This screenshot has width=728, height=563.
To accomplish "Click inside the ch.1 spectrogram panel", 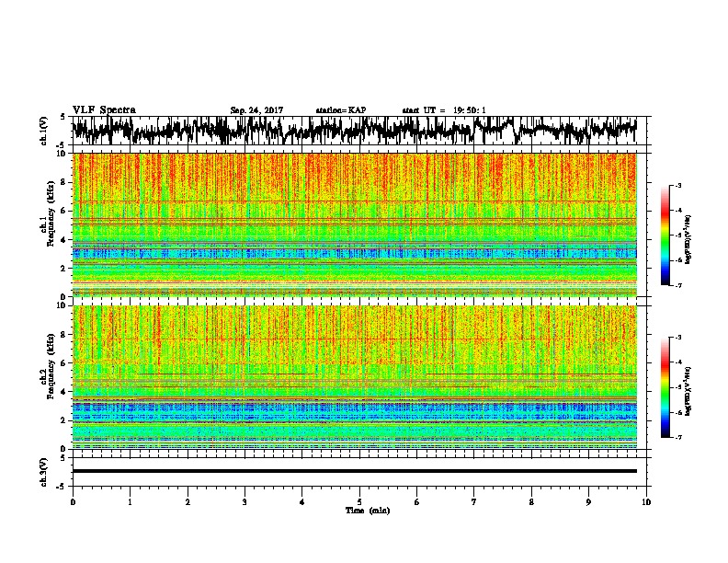I will point(355,224).
